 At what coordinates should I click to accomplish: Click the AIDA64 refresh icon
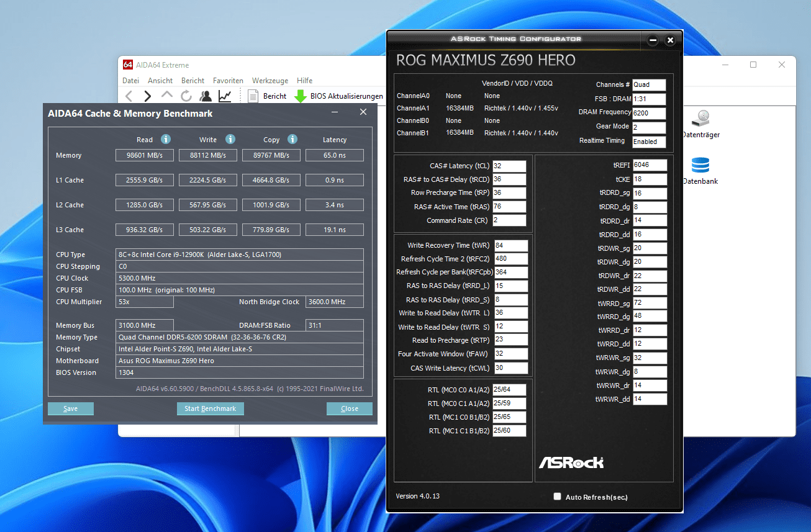click(186, 96)
